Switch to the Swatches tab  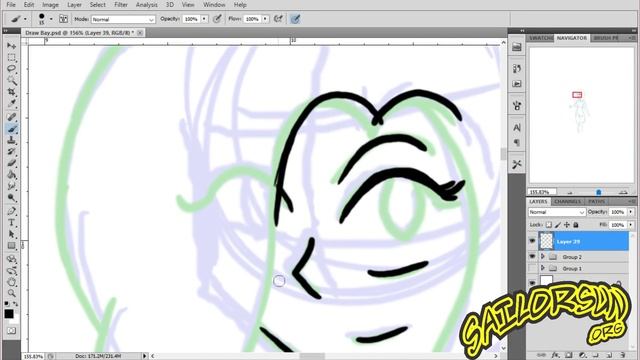click(x=540, y=38)
